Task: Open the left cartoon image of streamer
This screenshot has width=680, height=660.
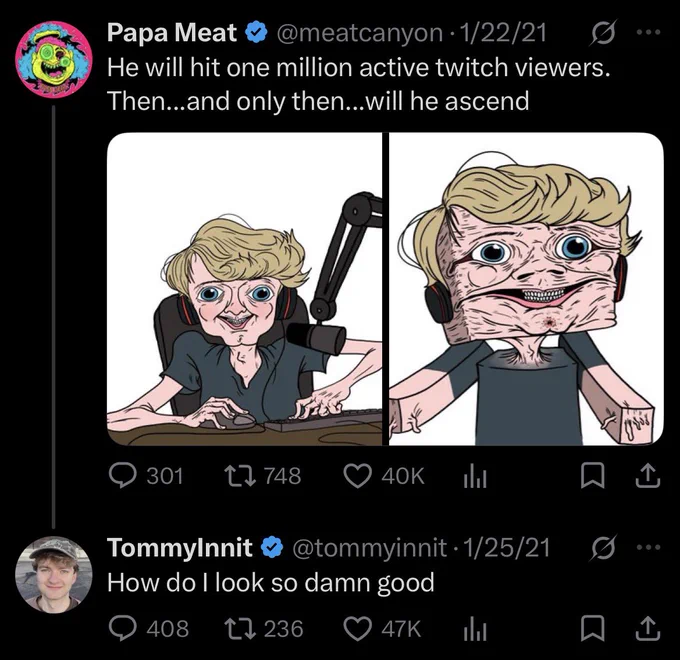Action: click(x=245, y=289)
